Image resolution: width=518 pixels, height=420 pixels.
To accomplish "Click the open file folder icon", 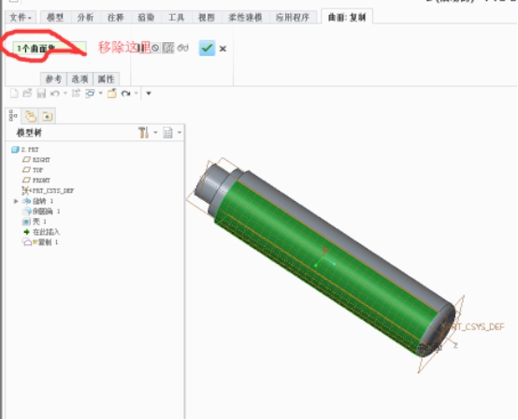I will 27,94.
